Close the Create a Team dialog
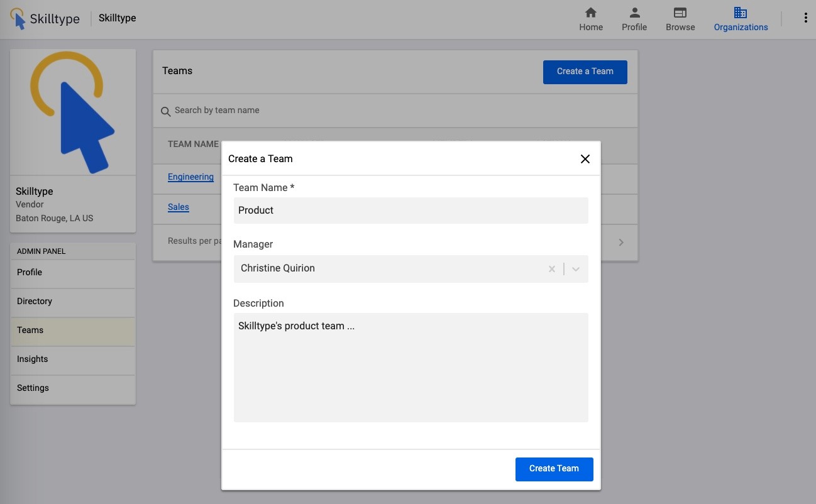The width and height of the screenshot is (816, 504). [585, 158]
